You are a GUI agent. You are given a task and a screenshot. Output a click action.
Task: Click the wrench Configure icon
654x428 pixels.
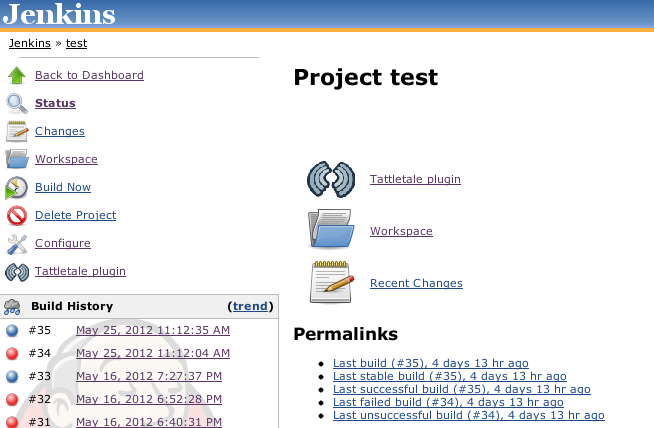click(17, 244)
